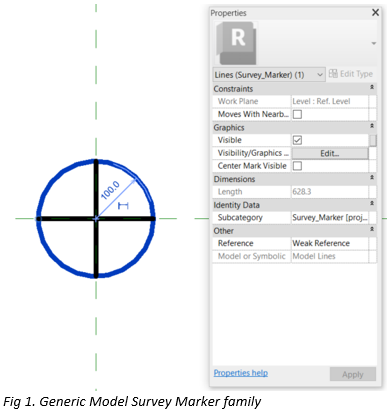387x413 pixels.
Task: Close the Properties panel
Action: point(375,12)
